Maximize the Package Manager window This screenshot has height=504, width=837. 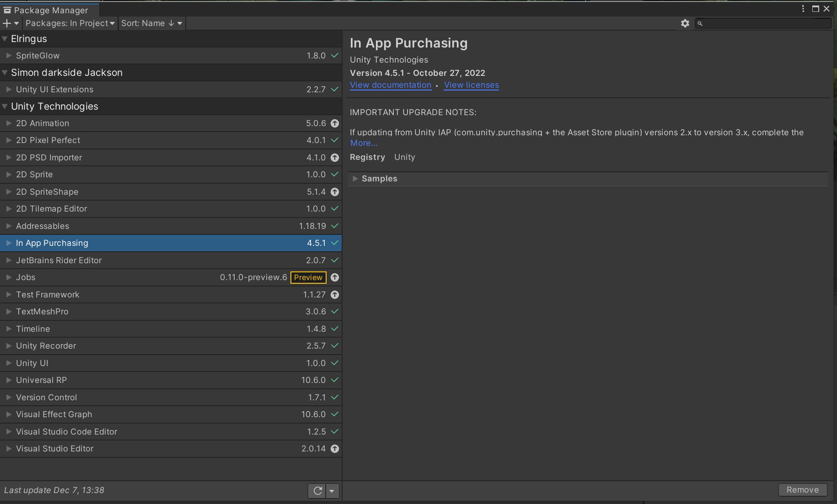click(816, 9)
